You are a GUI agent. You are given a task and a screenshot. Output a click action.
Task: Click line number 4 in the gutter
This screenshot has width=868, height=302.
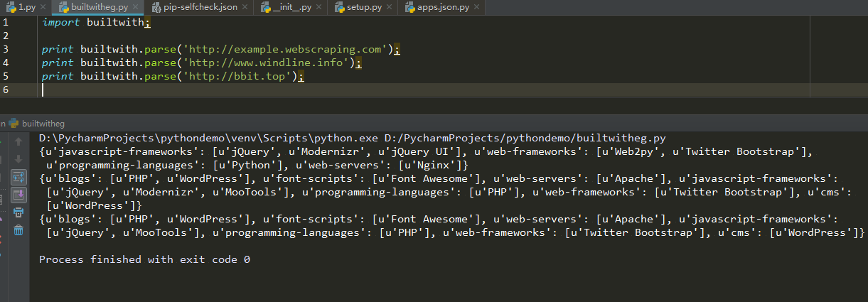click(x=6, y=63)
